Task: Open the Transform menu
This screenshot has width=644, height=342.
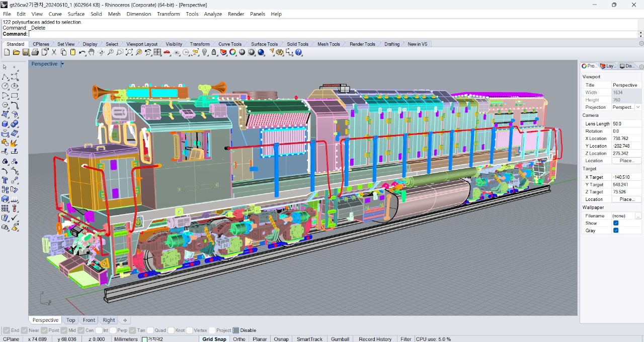Action: [x=168, y=14]
